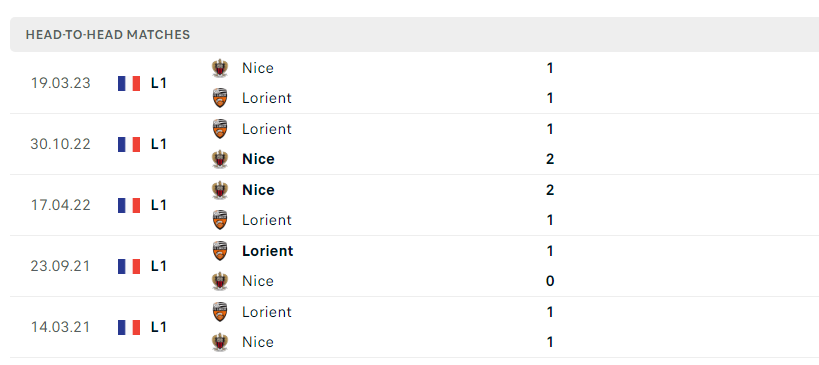Open the L1 league link for 14.03.21
Screen dimensions: 819x365
(x=159, y=327)
